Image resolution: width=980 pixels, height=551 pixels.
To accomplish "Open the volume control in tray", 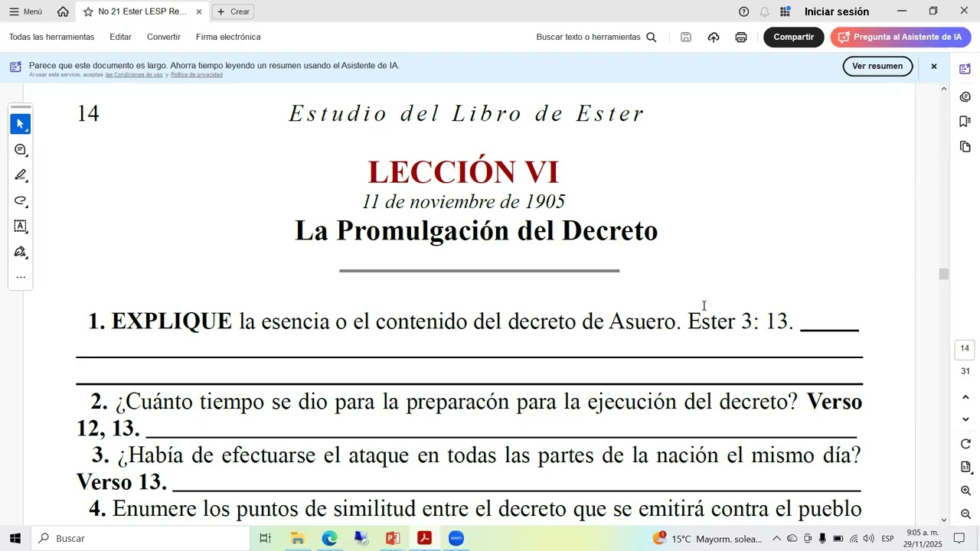I will click(868, 539).
